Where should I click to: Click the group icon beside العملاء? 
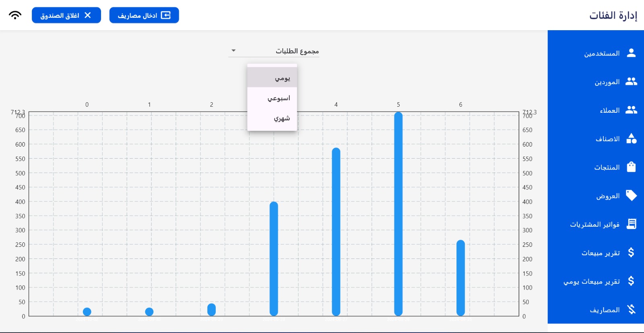(631, 110)
